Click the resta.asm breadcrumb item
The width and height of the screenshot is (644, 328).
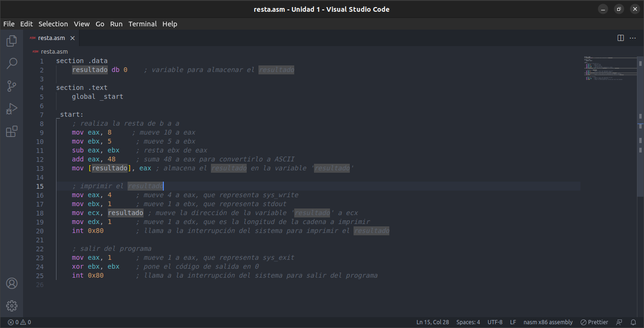coord(54,52)
